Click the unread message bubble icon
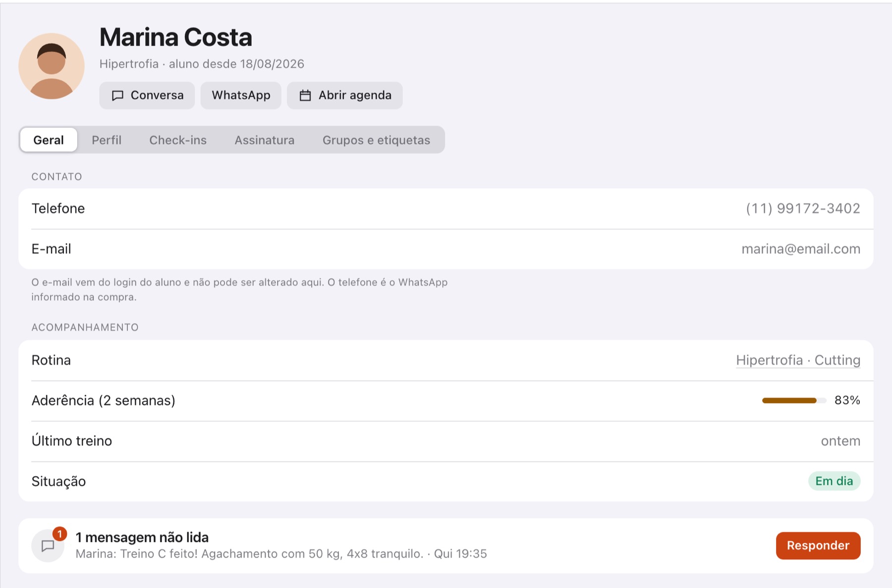The height and width of the screenshot is (588, 892). click(48, 546)
